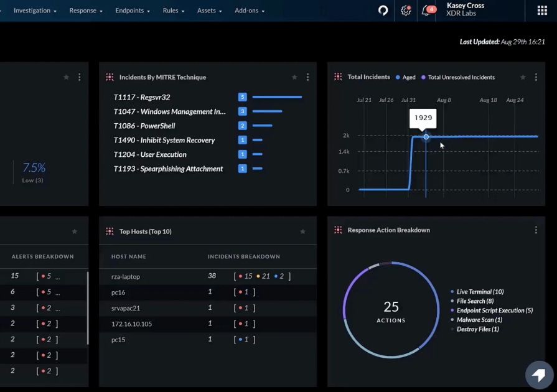The height and width of the screenshot is (392, 557).
Task: Toggle Endpoint Script Execution (5) legend entry
Action: tap(492, 310)
